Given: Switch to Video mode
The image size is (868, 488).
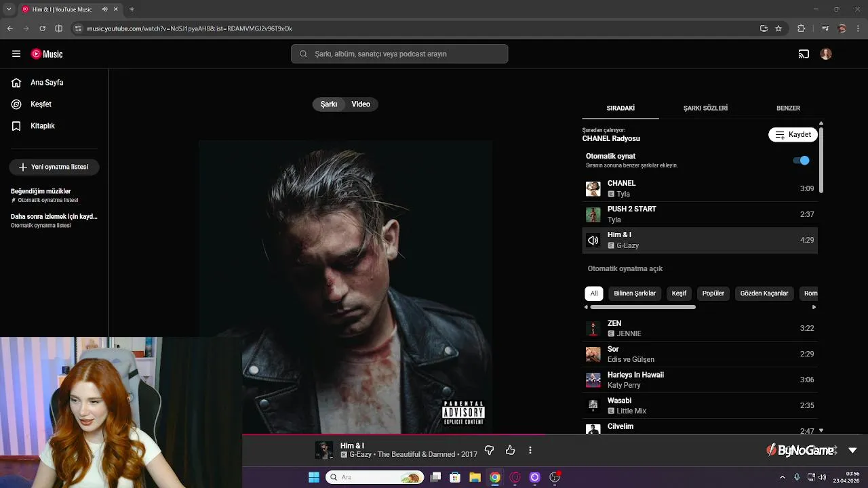Looking at the screenshot, I should 361,104.
